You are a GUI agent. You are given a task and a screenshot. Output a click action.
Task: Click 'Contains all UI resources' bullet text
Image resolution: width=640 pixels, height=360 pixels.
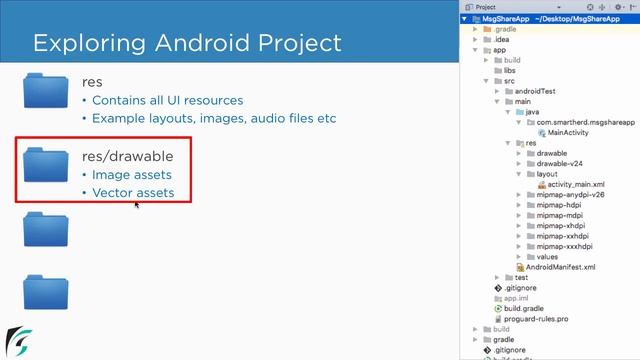[x=167, y=100]
